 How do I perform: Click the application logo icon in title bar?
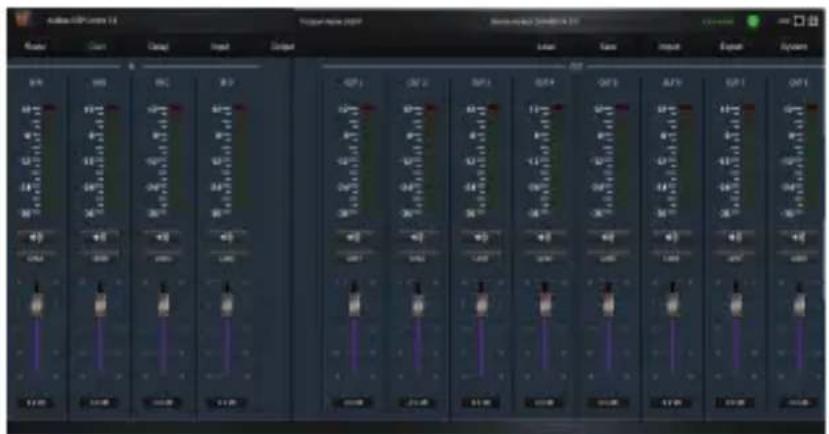pyautogui.click(x=23, y=20)
